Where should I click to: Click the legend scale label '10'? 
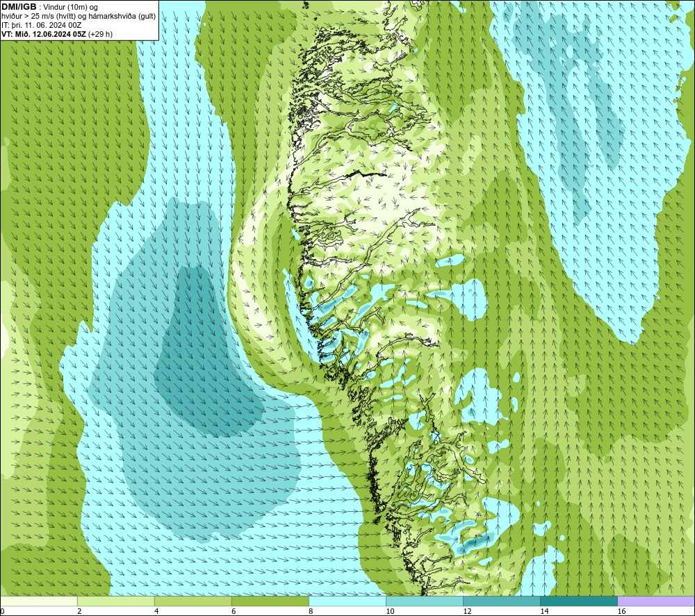point(390,612)
